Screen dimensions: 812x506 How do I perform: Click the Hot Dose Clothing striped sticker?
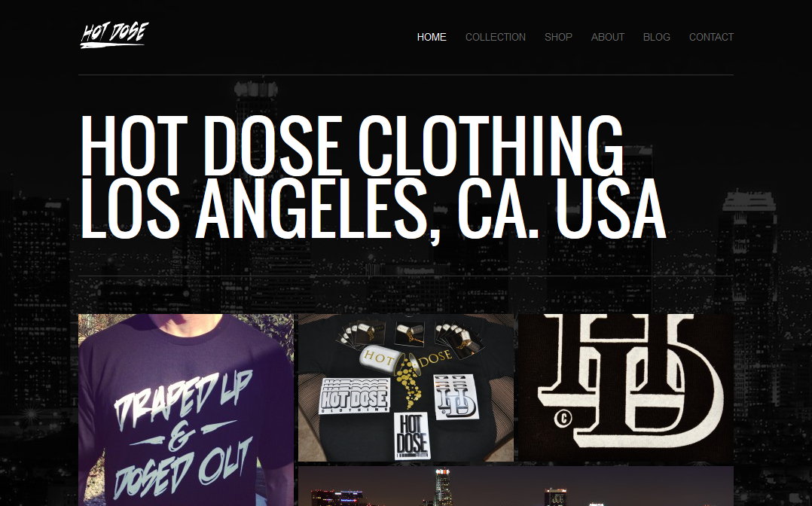click(x=354, y=396)
